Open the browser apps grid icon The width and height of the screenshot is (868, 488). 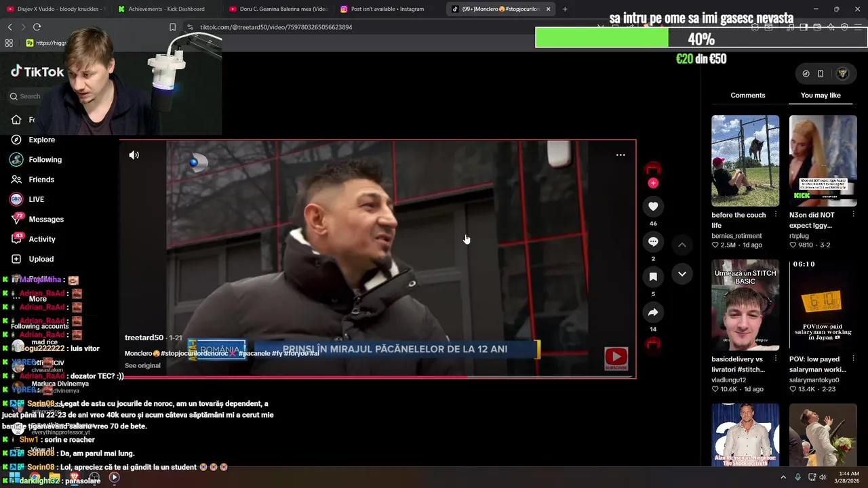point(9,43)
